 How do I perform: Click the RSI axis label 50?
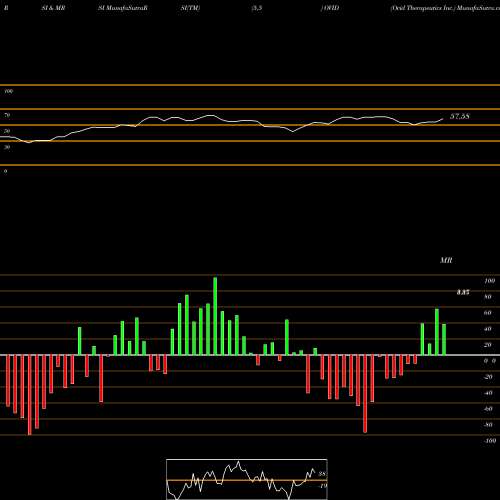pyautogui.click(x=7, y=131)
